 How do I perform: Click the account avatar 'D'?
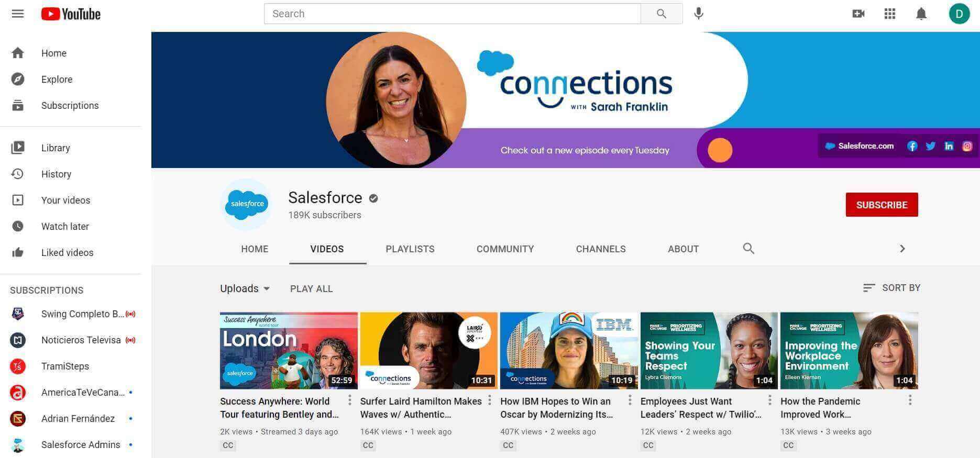point(959,14)
